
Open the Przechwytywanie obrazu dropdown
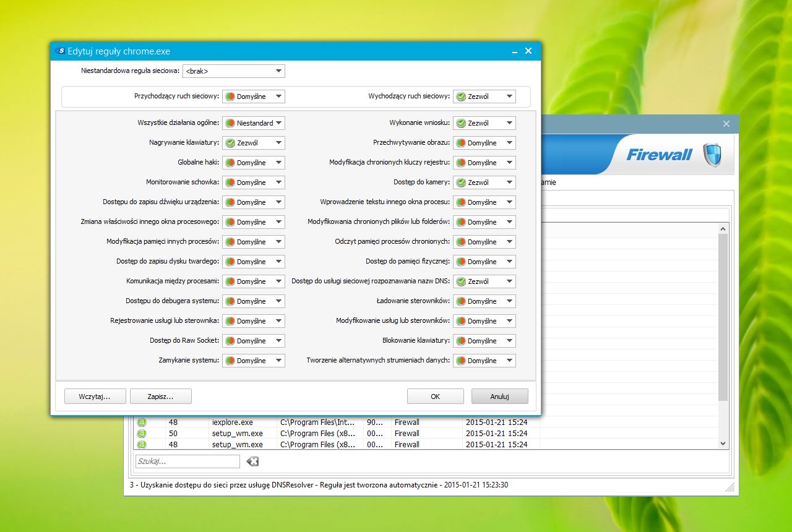tap(484, 143)
